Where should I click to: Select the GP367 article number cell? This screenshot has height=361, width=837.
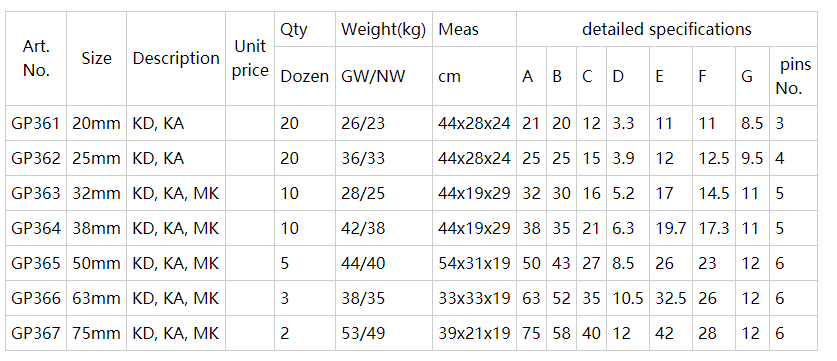point(36,333)
